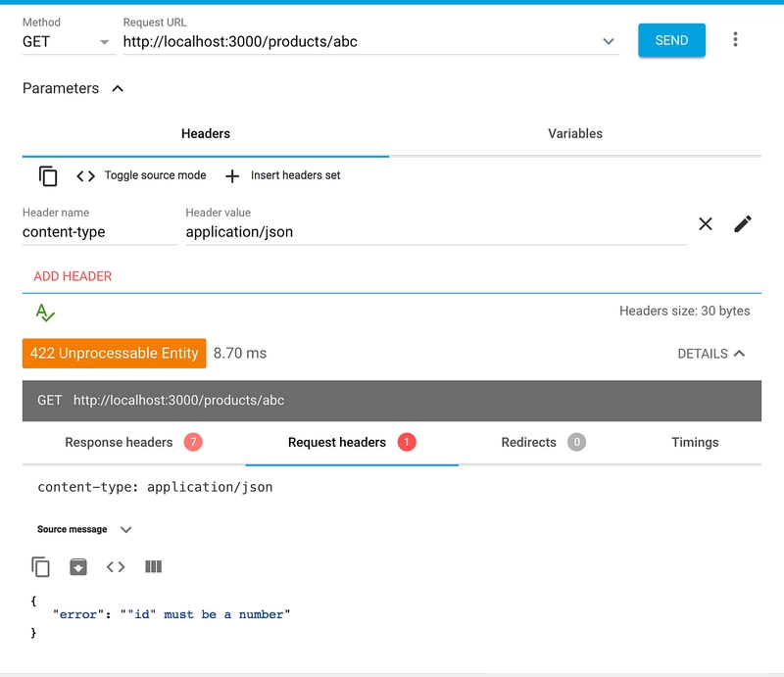Open header editor with the pencil icon
The width and height of the screenshot is (784, 677).
pos(743,224)
